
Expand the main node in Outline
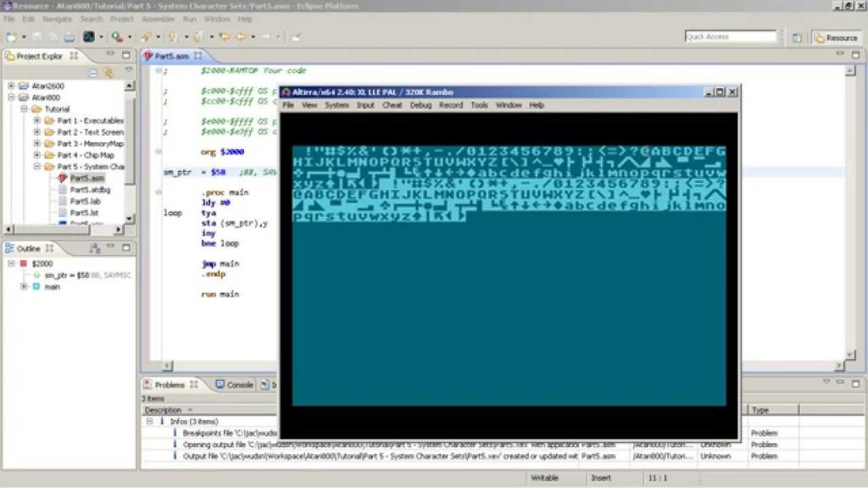click(24, 287)
